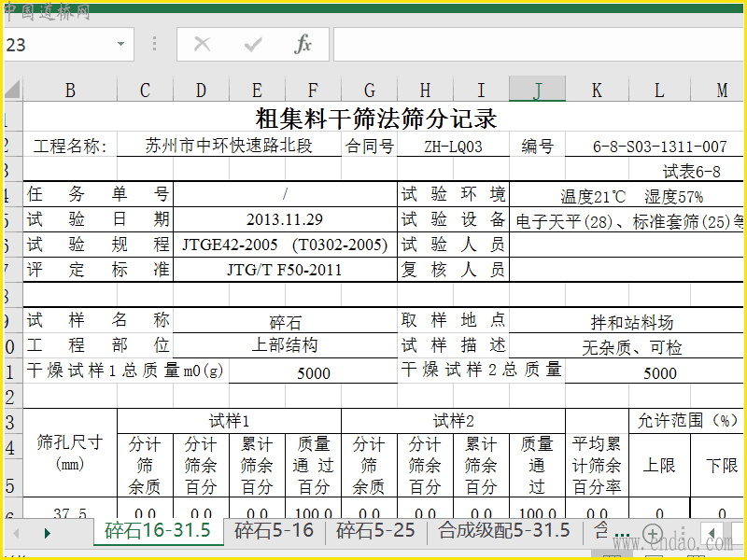The image size is (747, 560).
Task: Click inside the formula bar input
Action: [x=537, y=44]
